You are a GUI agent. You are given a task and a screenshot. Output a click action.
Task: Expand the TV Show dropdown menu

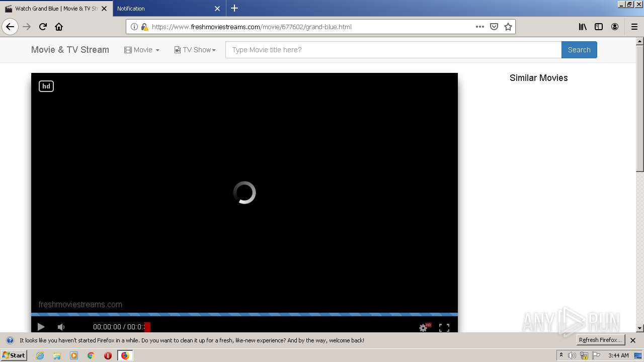tap(195, 50)
